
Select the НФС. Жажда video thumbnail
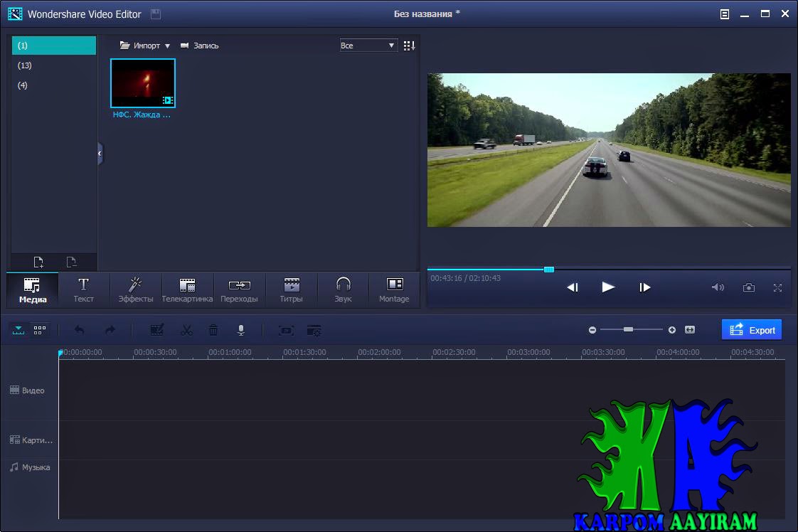pos(142,83)
